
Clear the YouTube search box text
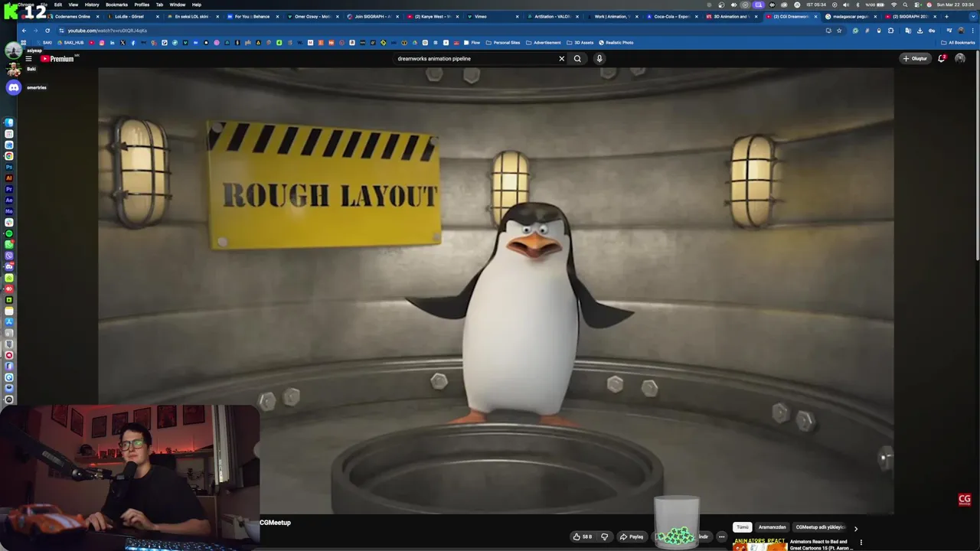[x=561, y=58]
